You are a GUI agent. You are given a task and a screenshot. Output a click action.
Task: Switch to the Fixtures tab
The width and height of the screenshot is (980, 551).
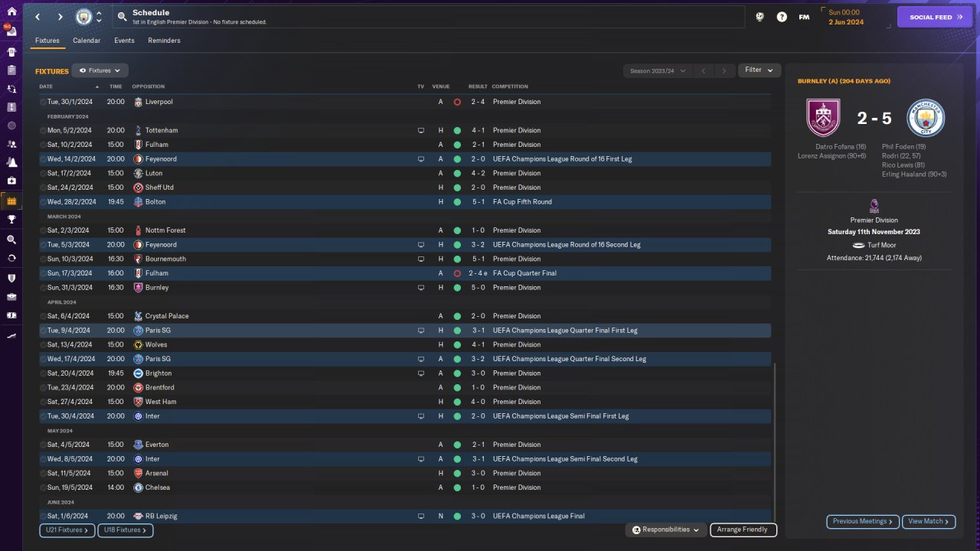click(x=47, y=41)
